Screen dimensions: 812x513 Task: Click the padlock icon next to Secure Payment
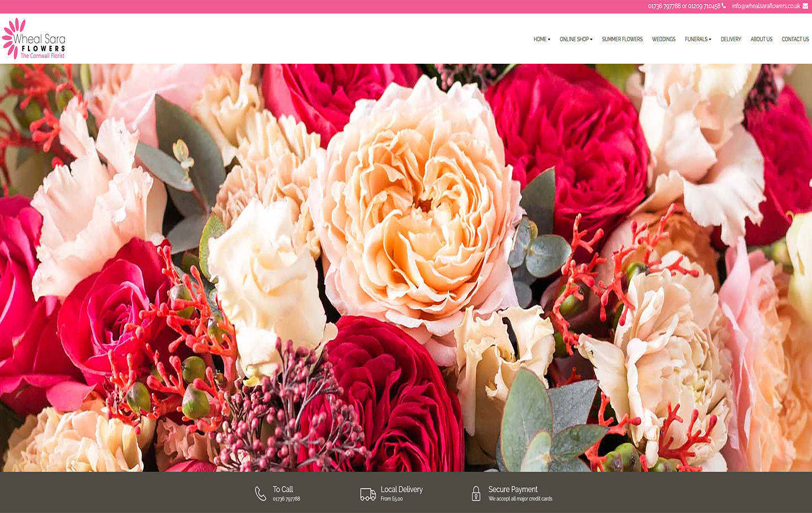476,493
